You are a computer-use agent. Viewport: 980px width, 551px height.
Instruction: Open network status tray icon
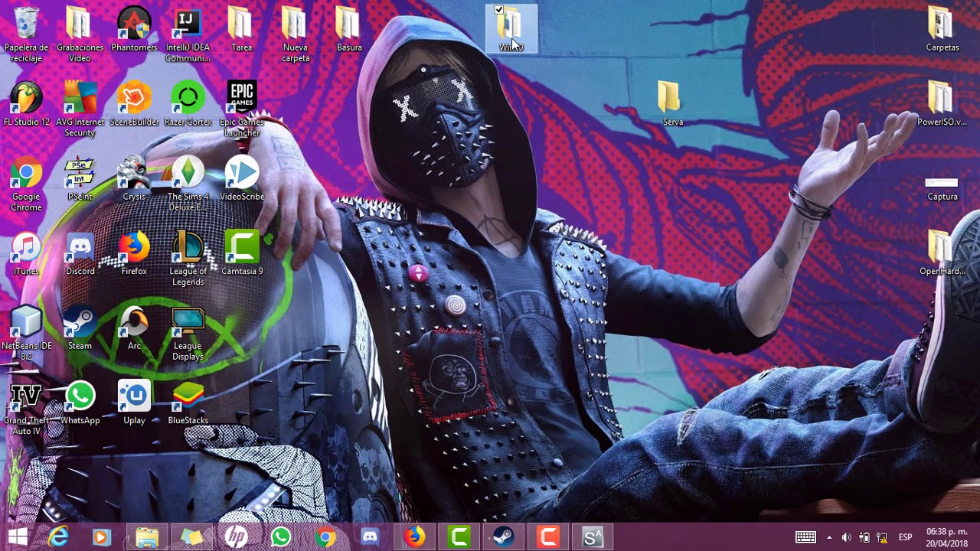tap(882, 537)
